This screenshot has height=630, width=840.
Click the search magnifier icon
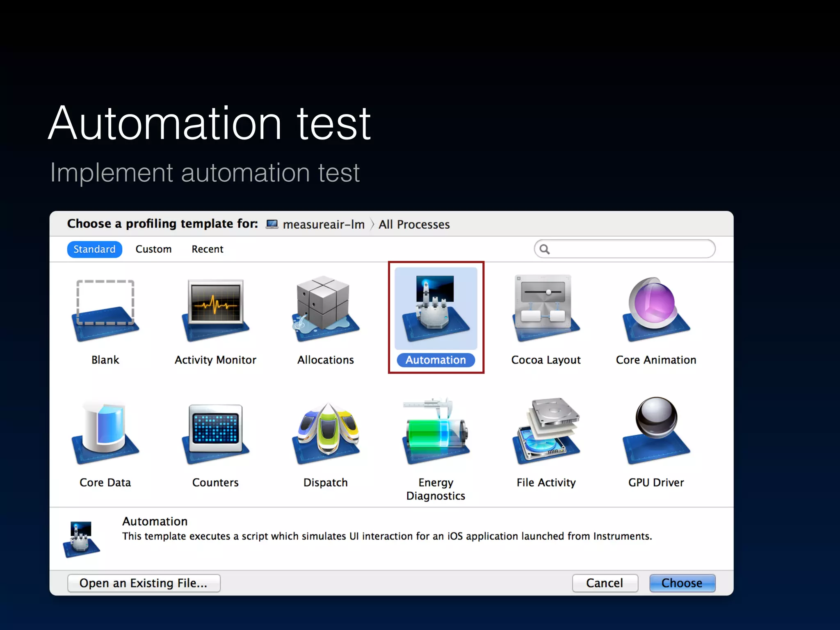(544, 249)
